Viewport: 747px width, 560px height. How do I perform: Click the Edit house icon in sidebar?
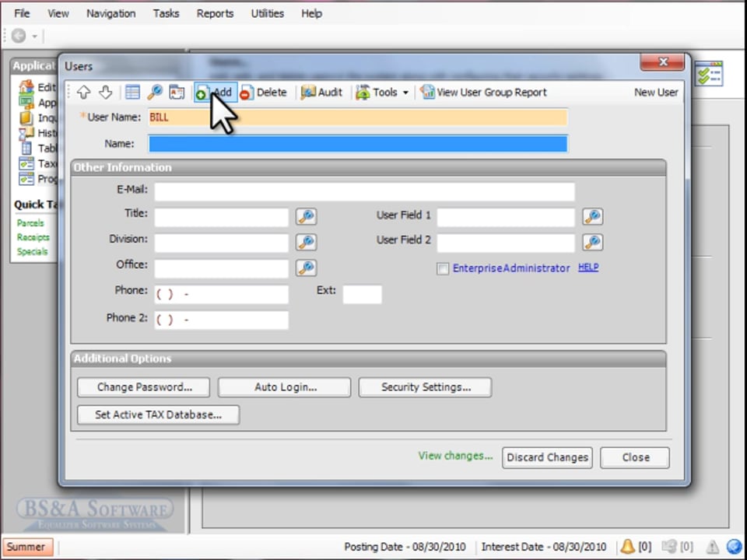26,87
